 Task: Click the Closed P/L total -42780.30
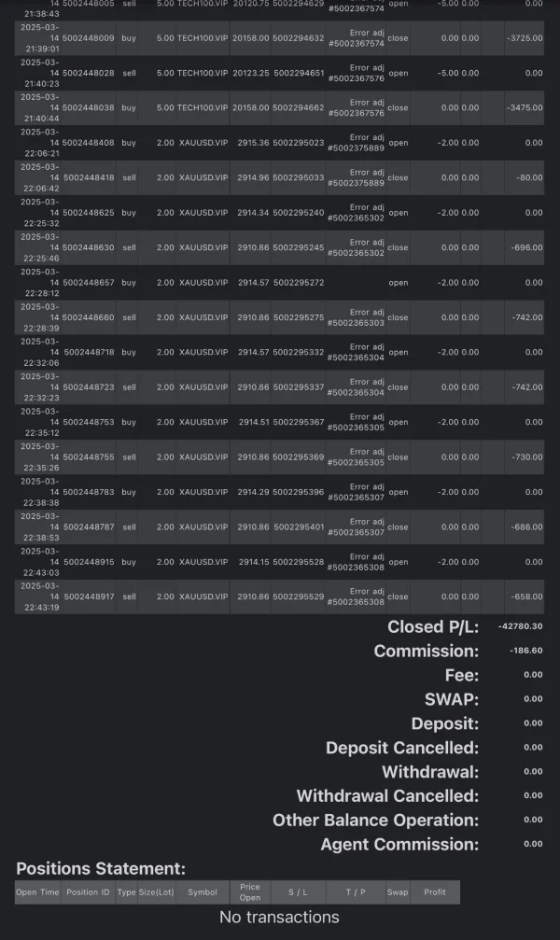coord(520,627)
